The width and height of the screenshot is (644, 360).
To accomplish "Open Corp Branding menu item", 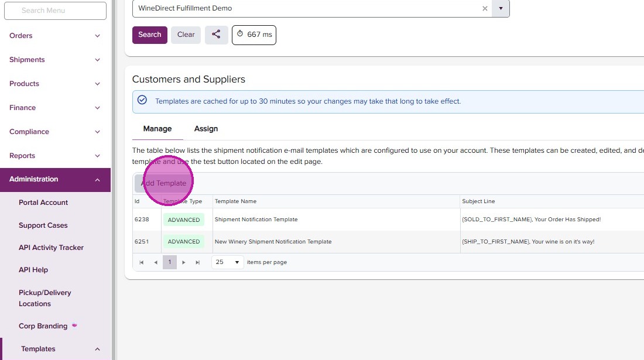I will click(43, 326).
